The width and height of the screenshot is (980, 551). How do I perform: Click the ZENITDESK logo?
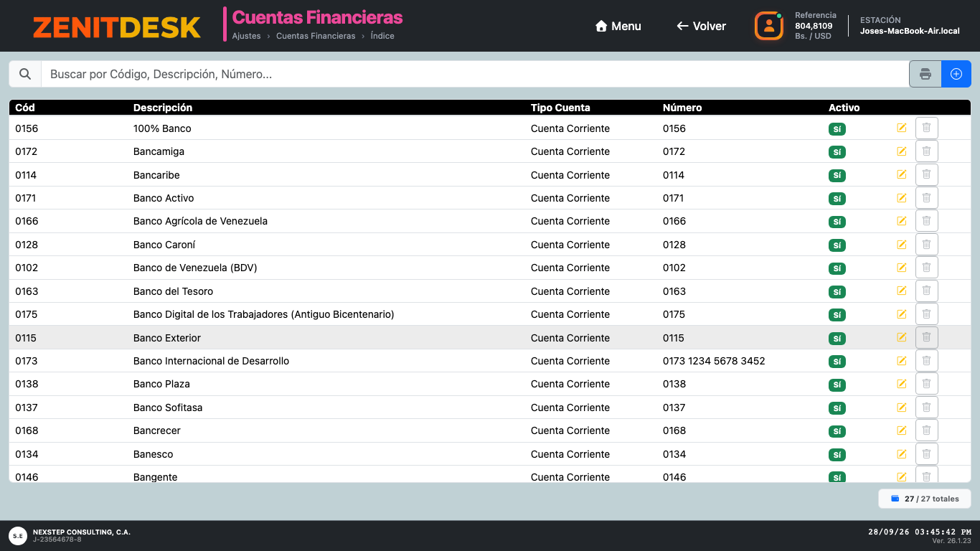pyautogui.click(x=117, y=27)
